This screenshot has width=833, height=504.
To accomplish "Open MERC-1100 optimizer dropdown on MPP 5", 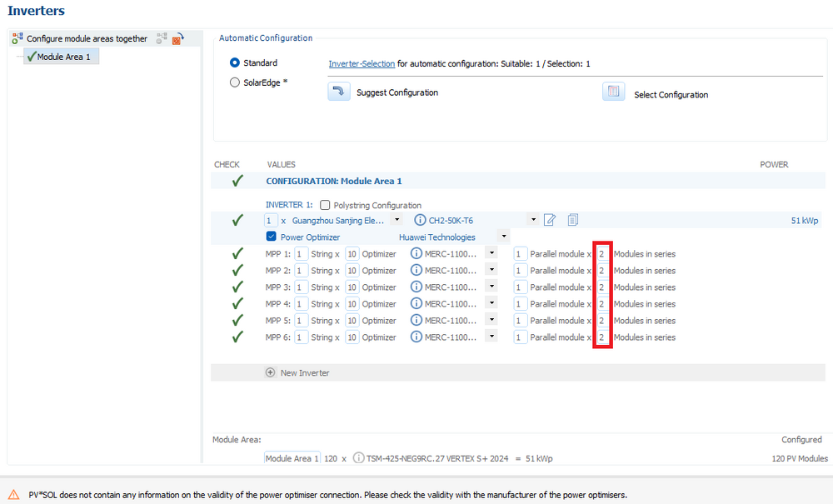I will click(x=492, y=320).
